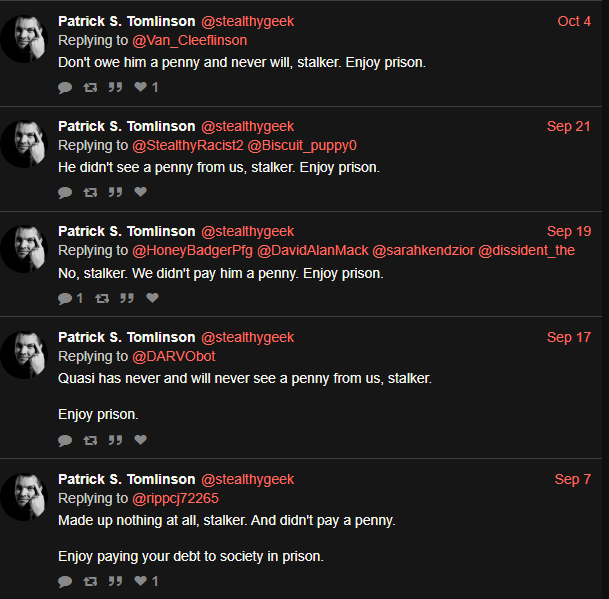This screenshot has width=609, height=599.
Task: Click the heart icon on Sep 17 tweet
Action: [x=141, y=439]
